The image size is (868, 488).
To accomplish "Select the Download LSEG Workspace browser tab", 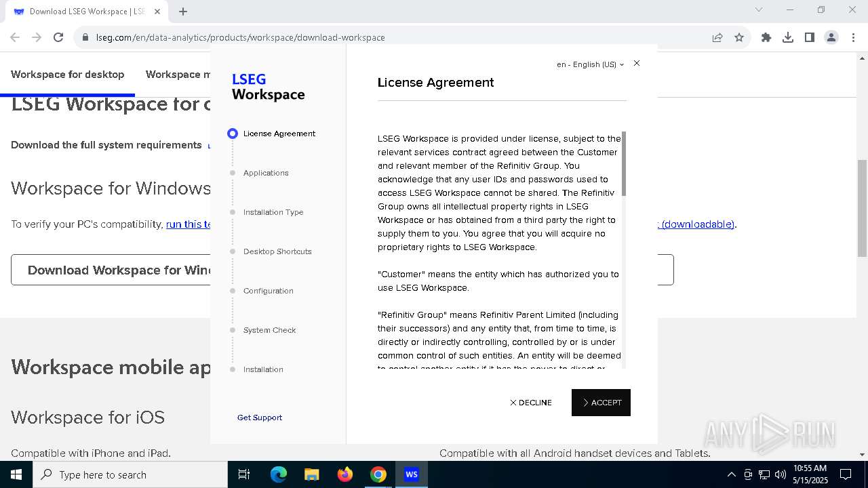I will click(x=87, y=12).
